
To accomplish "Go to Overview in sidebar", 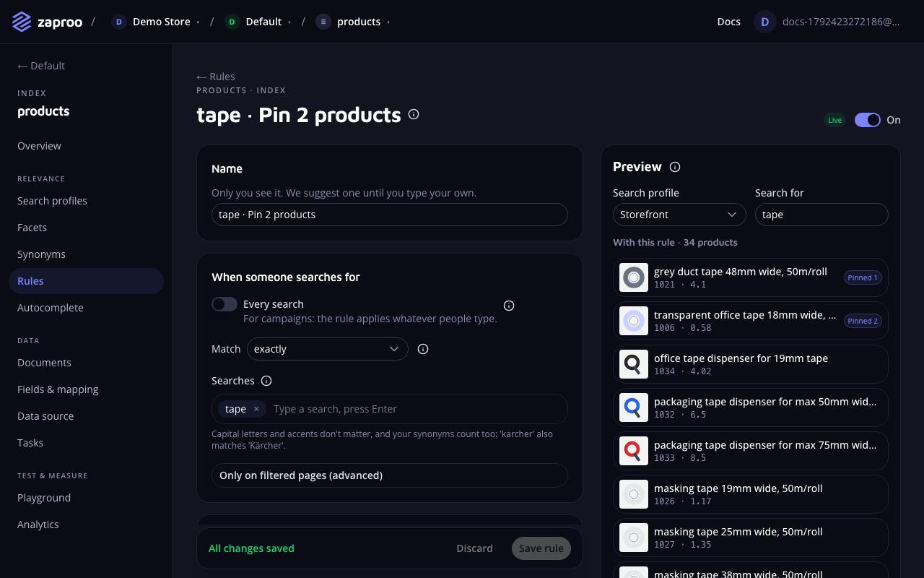I will (x=87, y=146).
